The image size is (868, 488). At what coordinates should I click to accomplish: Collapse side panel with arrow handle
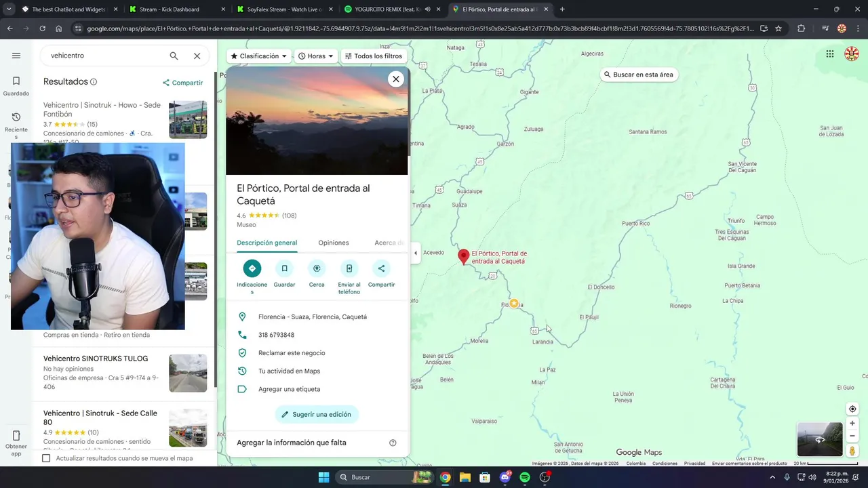(x=416, y=253)
